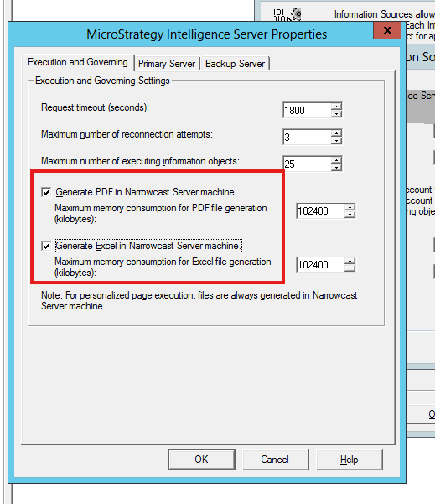Decrease PDF memory consumption value
435x504 pixels.
(350, 215)
